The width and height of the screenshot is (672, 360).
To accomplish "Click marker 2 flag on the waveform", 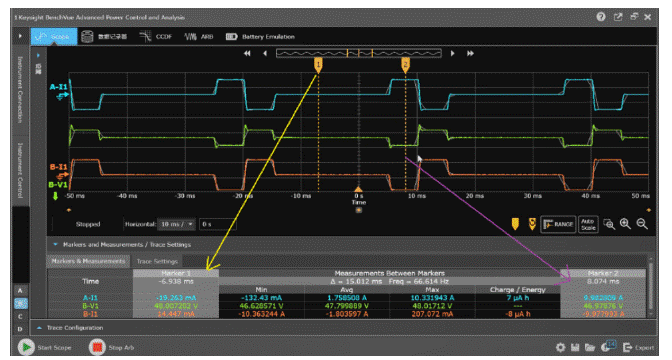I will coord(405,65).
